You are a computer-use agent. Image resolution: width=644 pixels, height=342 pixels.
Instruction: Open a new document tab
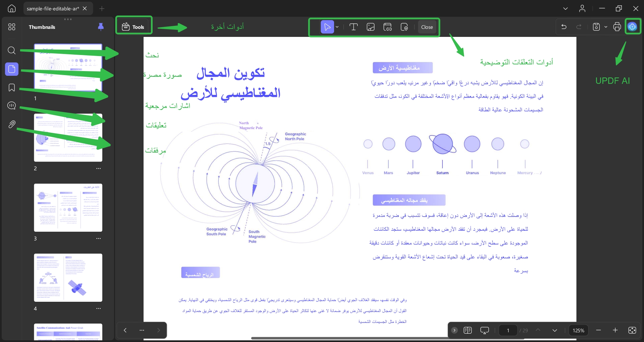[x=102, y=8]
